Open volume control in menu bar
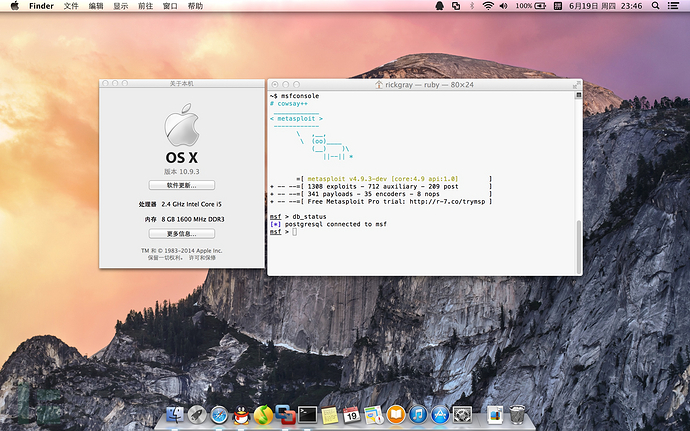This screenshot has height=431, width=690. [503, 6]
